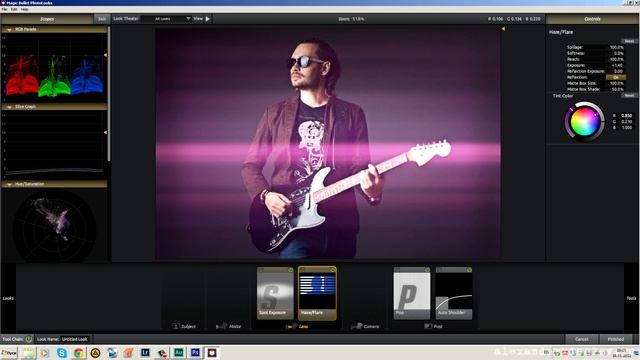Click the RGB Parade level marker arrow
Viewport: 640px width, 360px height.
click(105, 55)
